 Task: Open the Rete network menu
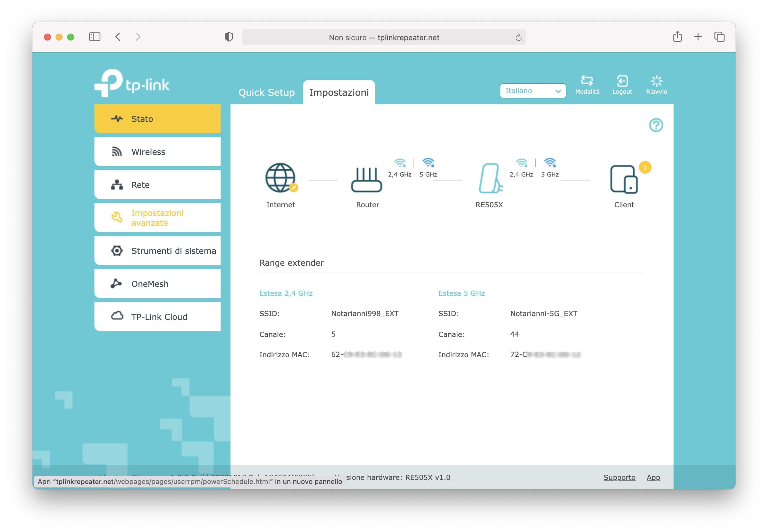click(157, 185)
